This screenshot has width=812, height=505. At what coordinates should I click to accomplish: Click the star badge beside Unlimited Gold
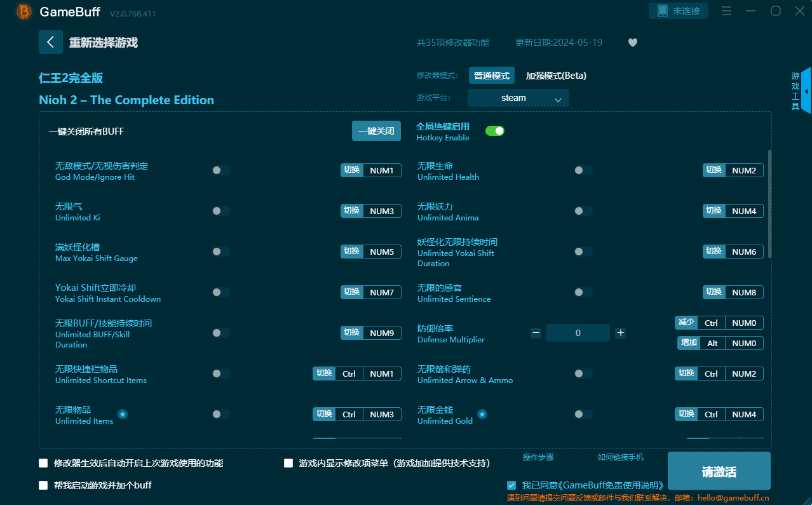click(482, 414)
